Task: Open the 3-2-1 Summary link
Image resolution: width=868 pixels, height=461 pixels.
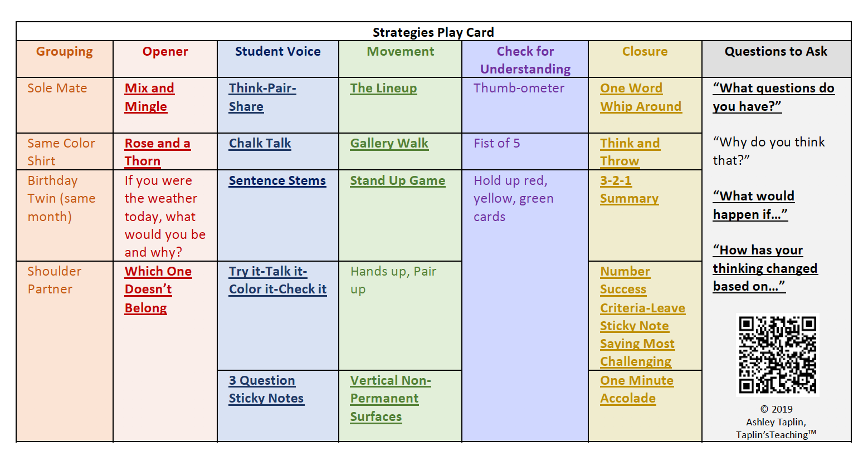Action: (x=616, y=181)
